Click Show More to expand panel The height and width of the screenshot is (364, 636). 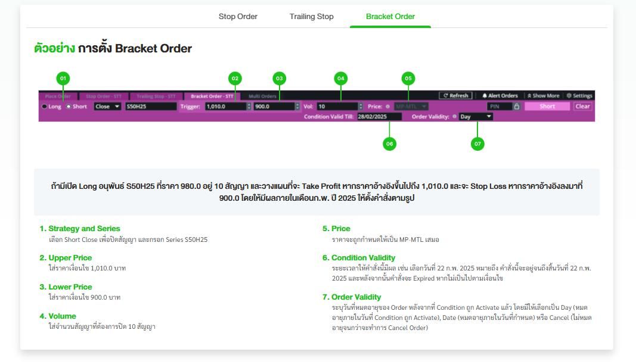pos(543,96)
